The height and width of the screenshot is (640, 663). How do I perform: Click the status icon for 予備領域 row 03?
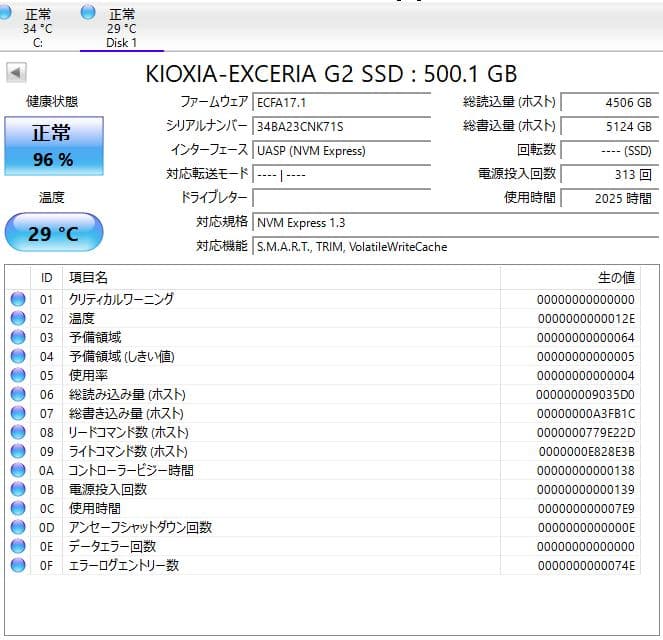click(x=18, y=337)
